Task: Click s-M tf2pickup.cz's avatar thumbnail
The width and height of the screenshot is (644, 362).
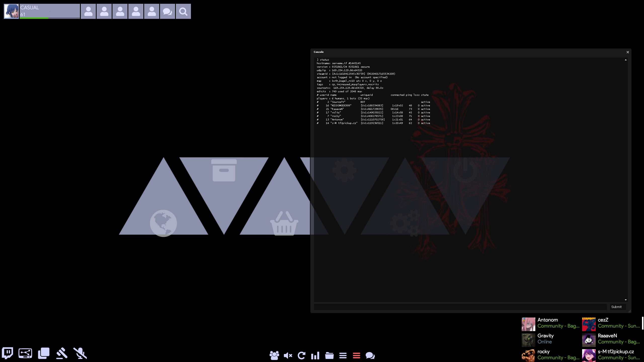Action: pos(589,355)
